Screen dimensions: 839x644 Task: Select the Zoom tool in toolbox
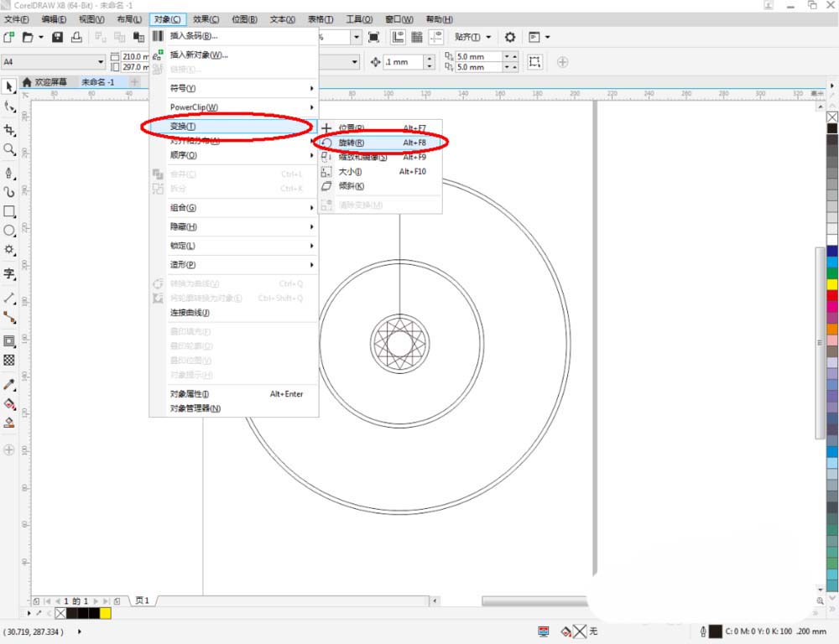tap(9, 149)
